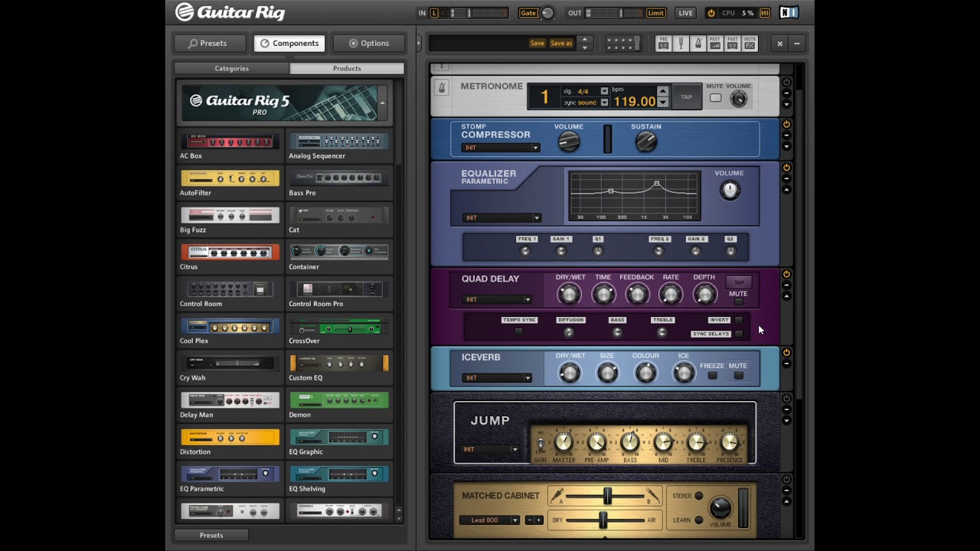Image resolution: width=980 pixels, height=551 pixels.
Task: Switch to the Components tab
Action: pos(289,44)
